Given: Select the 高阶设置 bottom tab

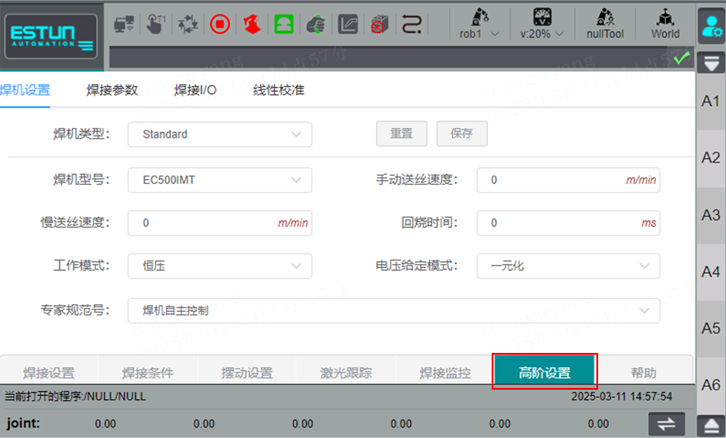Looking at the screenshot, I should click(544, 371).
